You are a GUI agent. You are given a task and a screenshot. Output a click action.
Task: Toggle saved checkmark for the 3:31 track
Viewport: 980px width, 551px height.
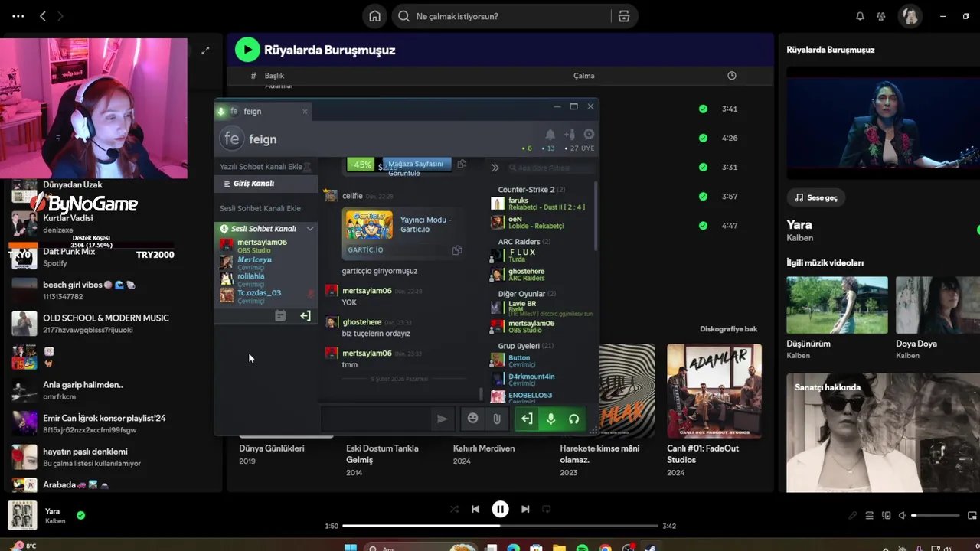click(x=703, y=167)
